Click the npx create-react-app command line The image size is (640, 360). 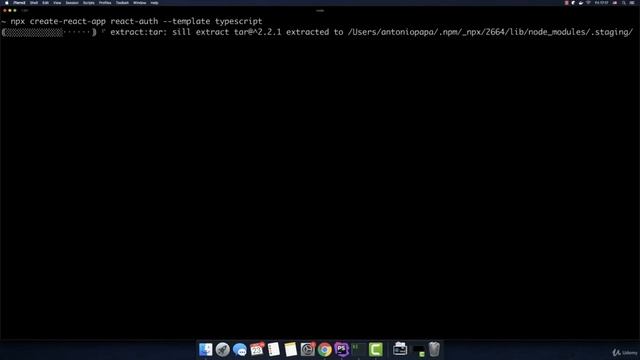click(x=136, y=21)
